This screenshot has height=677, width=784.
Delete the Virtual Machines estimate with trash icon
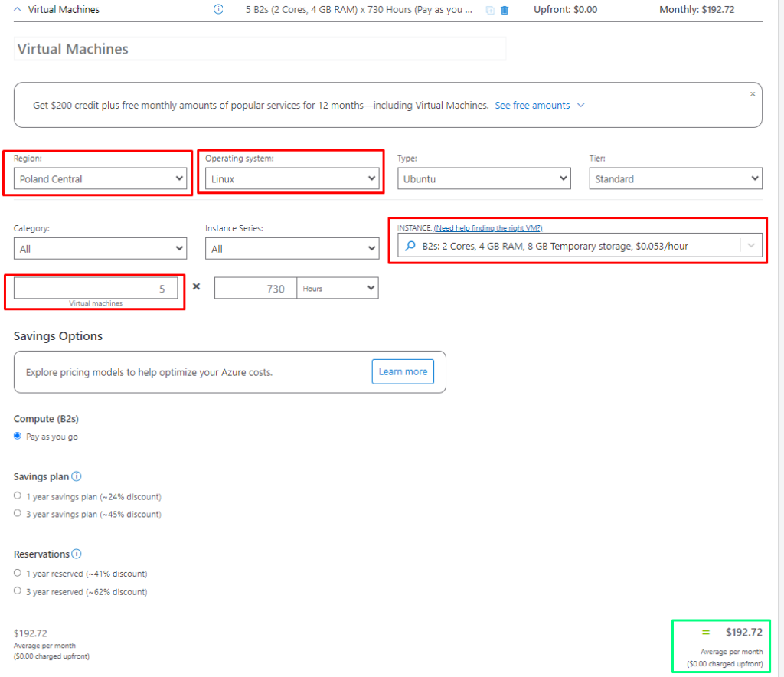[505, 10]
